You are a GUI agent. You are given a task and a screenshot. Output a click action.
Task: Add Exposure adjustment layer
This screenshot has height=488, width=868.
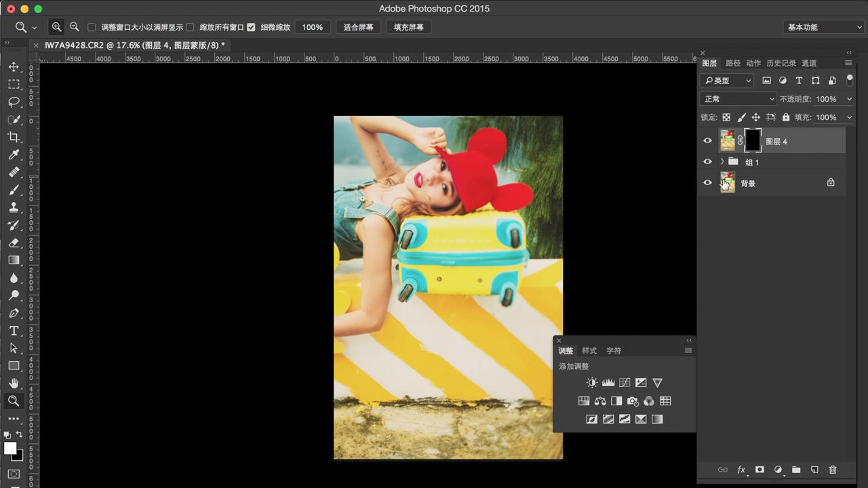(x=641, y=383)
